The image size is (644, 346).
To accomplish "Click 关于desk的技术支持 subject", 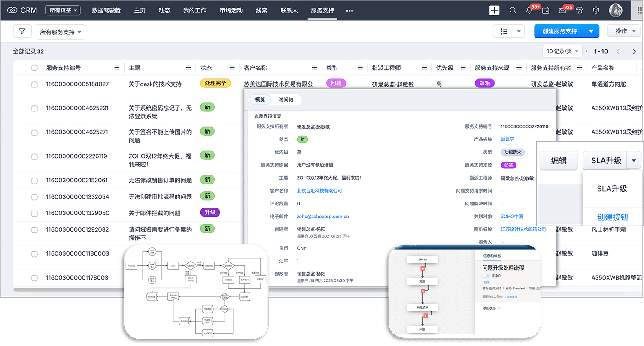I will [x=155, y=84].
